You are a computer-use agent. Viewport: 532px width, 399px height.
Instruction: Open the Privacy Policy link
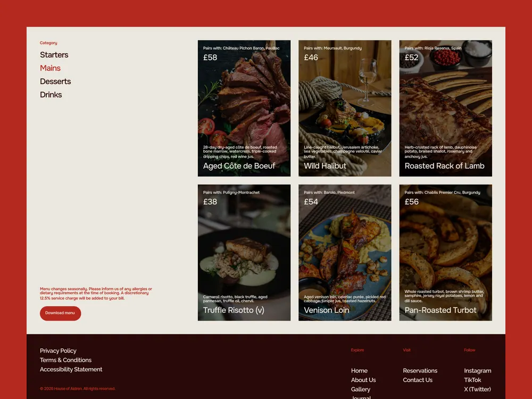pos(58,351)
